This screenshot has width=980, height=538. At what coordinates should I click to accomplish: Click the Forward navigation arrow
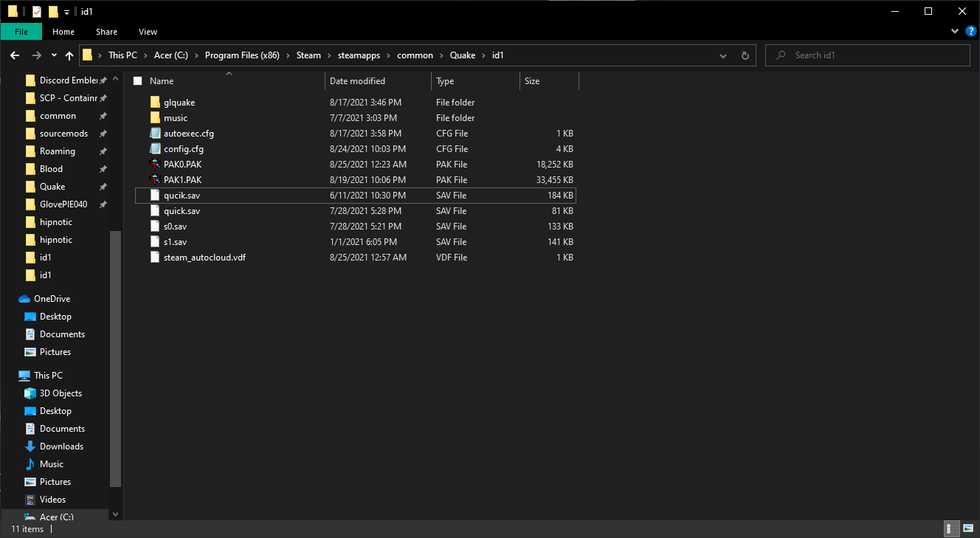(36, 55)
